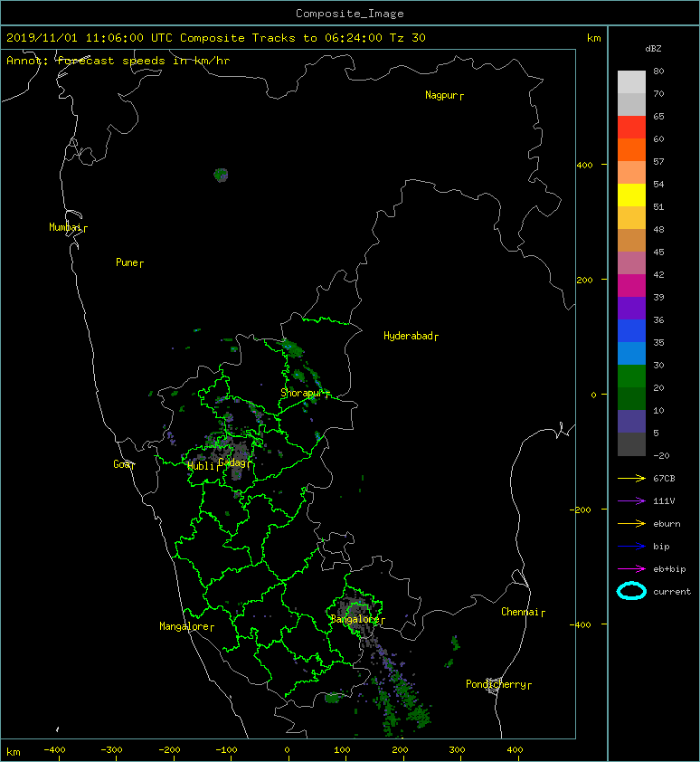
Task: Click the yellow 67CB arrow in legend
Action: click(631, 478)
